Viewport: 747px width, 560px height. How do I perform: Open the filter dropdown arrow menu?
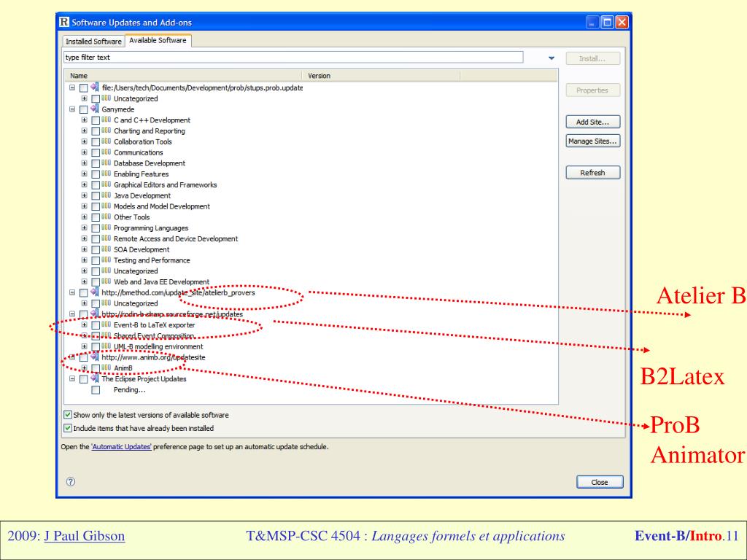click(x=551, y=58)
